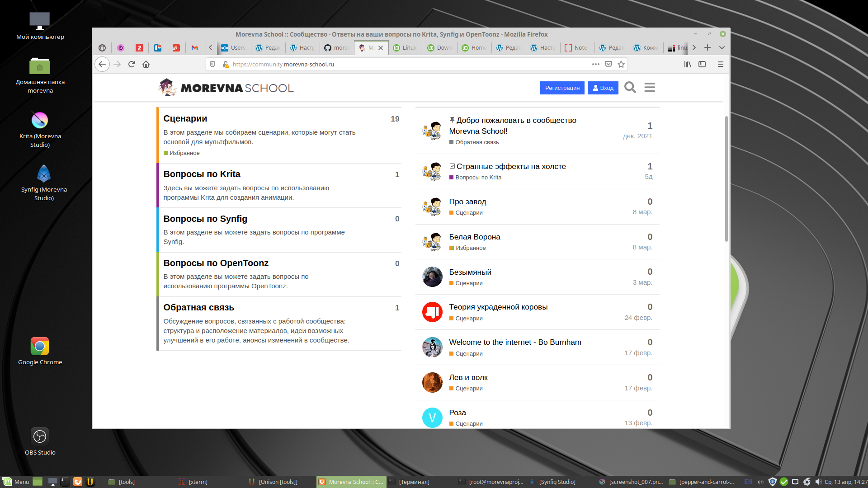This screenshot has height=488, width=868.
Task: Switch to the Note tab
Action: 577,47
